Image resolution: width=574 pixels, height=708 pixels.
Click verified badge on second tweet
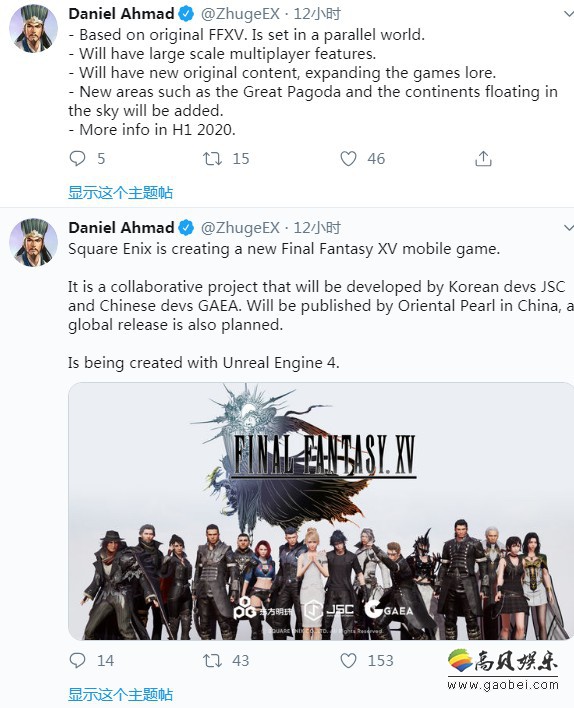point(186,228)
